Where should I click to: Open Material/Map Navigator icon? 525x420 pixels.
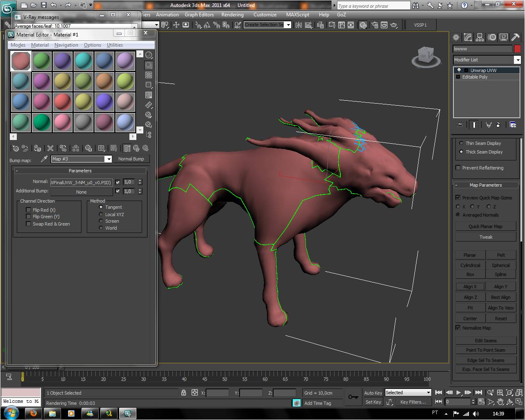(x=149, y=135)
